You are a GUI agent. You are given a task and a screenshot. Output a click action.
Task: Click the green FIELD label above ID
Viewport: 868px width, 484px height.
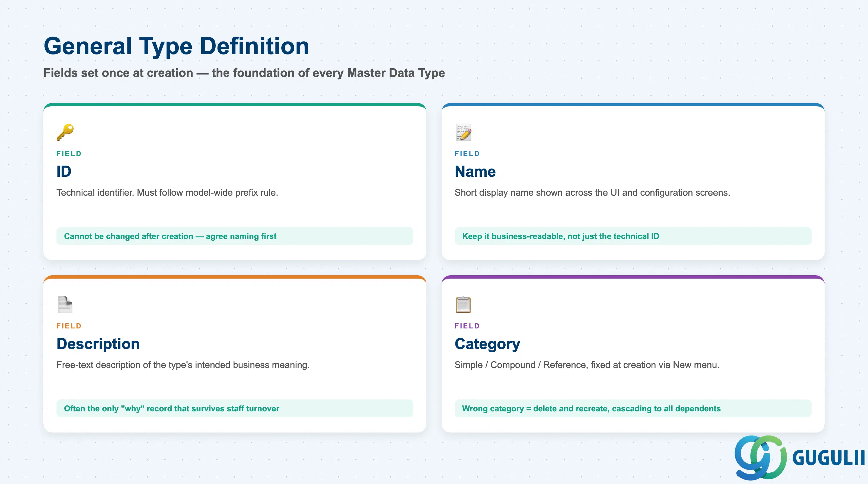pyautogui.click(x=69, y=153)
